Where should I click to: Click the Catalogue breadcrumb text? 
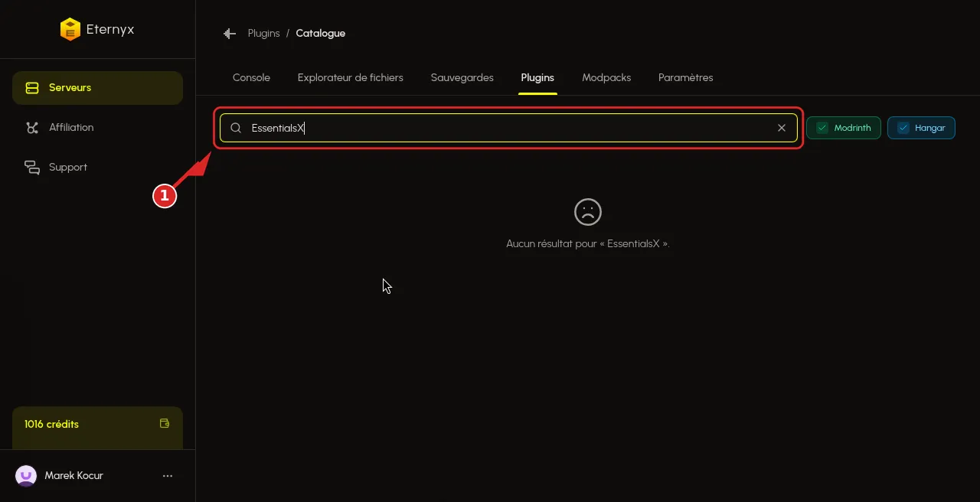[x=320, y=34]
